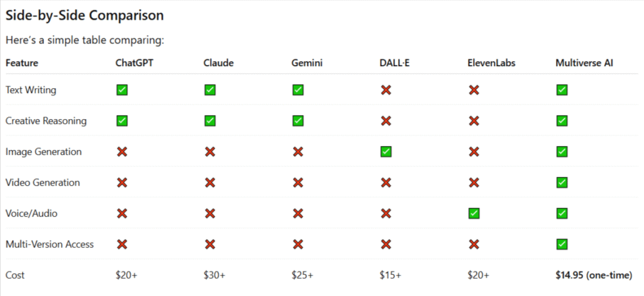Click Claude Creative Reasoning green check
The width and height of the screenshot is (644, 296).
(210, 121)
